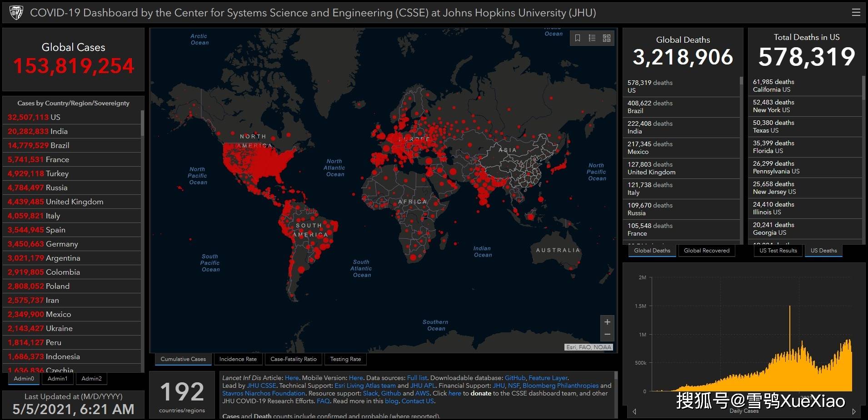The image size is (868, 420).
Task: Select the Admin1 tab
Action: 57,379
